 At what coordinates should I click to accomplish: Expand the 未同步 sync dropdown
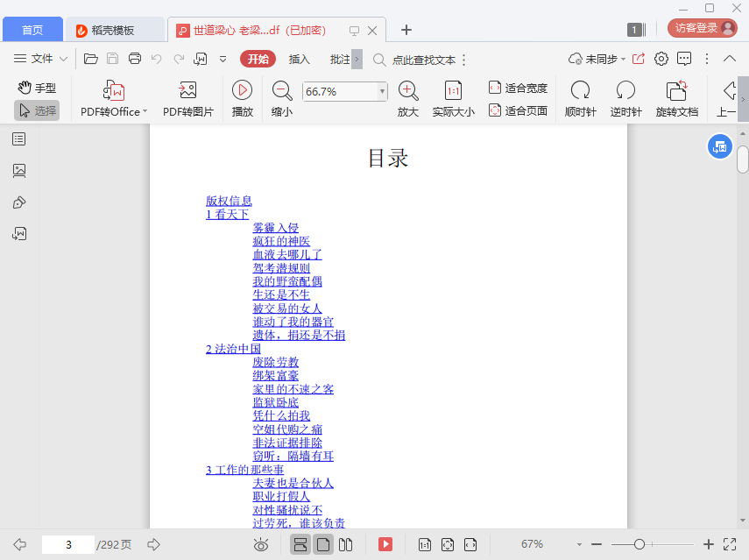(597, 59)
